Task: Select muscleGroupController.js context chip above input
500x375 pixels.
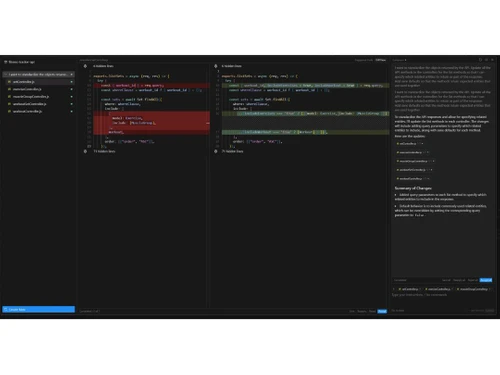Action: pyautogui.click(x=473, y=289)
